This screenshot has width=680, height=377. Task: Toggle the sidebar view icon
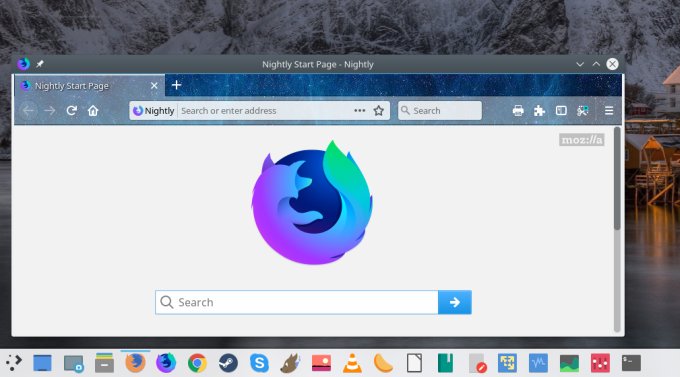[561, 111]
